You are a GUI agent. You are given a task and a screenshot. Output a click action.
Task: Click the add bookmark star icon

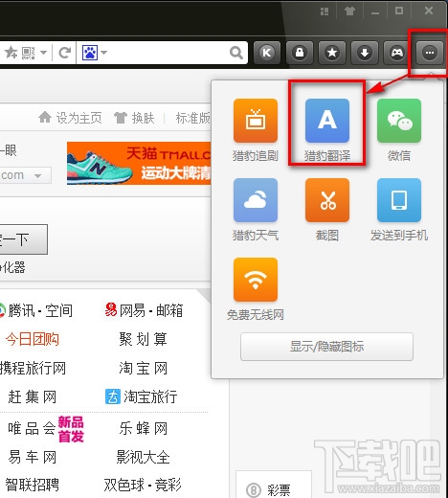coord(11,53)
